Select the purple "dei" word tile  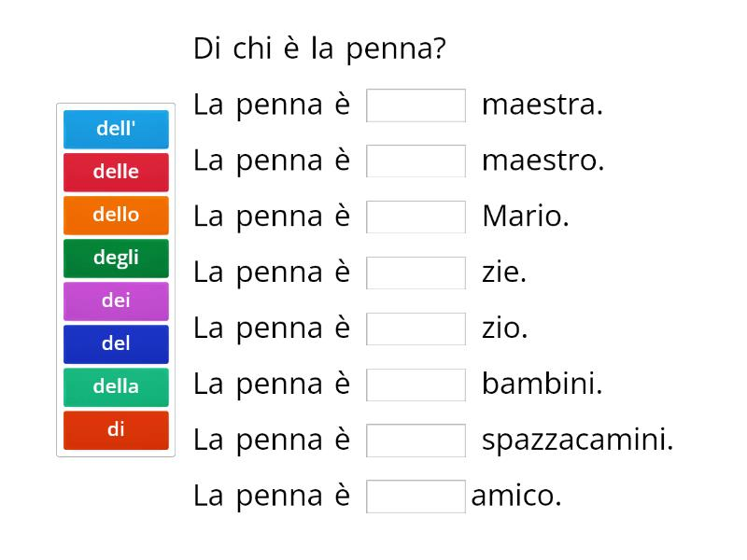(x=116, y=301)
